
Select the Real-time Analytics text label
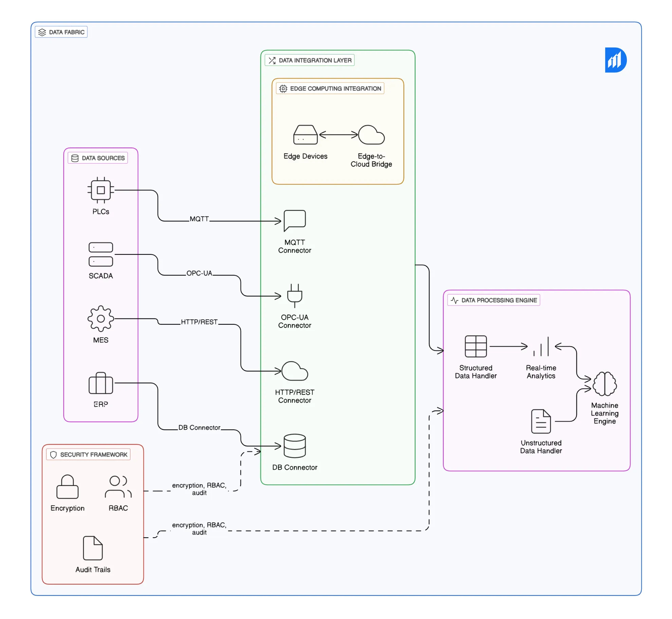pyautogui.click(x=541, y=372)
